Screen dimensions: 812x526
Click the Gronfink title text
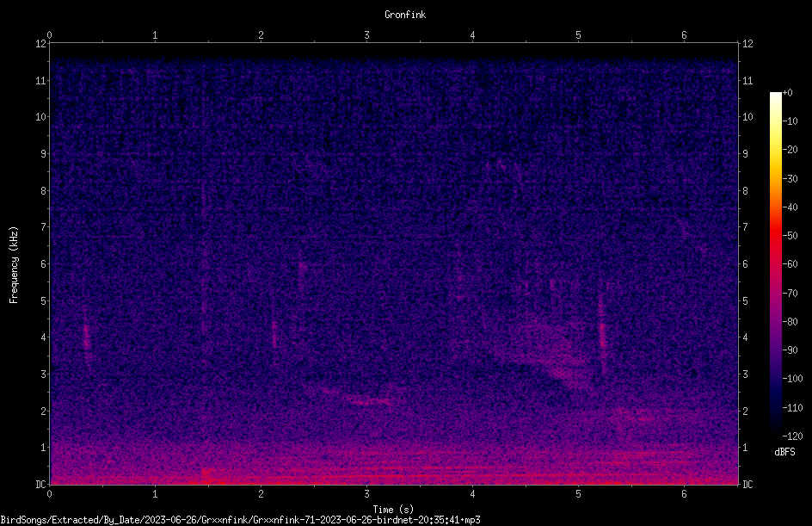pos(405,15)
